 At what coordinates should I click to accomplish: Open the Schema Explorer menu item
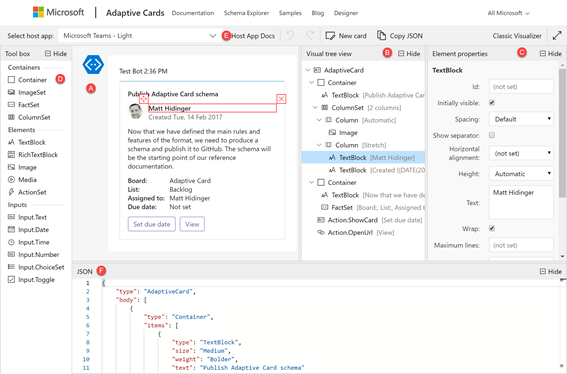246,13
